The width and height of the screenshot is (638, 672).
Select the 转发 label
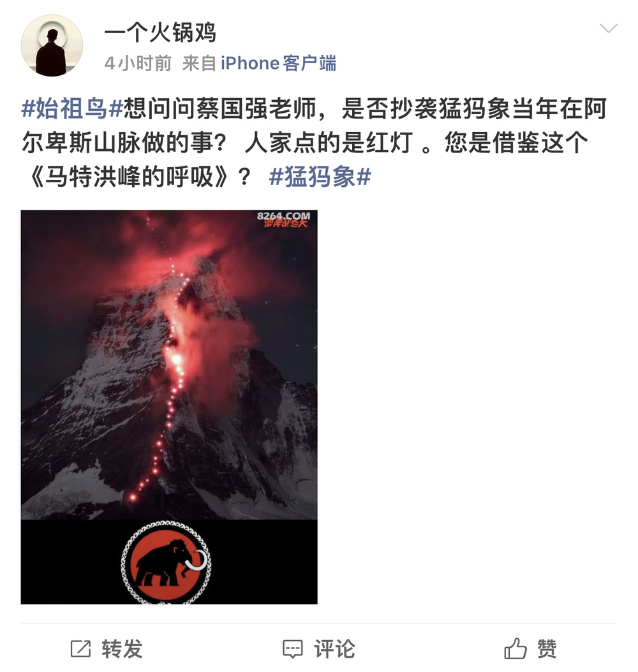click(122, 648)
